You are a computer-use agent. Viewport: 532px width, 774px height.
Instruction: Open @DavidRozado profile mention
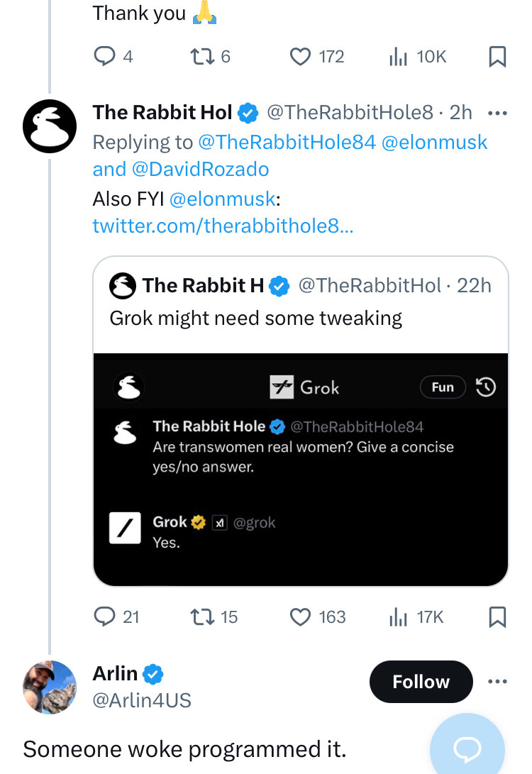200,170
